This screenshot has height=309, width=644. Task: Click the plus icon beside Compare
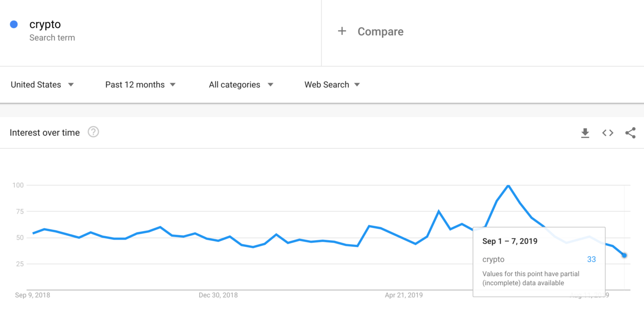(342, 31)
